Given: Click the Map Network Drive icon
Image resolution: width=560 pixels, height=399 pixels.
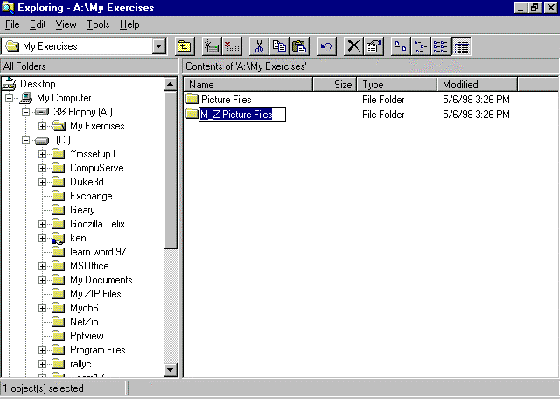Looking at the screenshot, I should pyautogui.click(x=211, y=46).
